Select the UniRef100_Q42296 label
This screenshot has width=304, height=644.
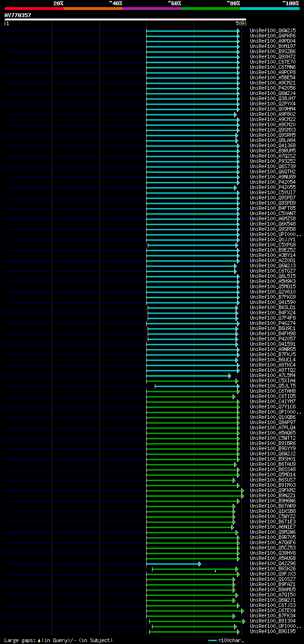click(x=273, y=564)
